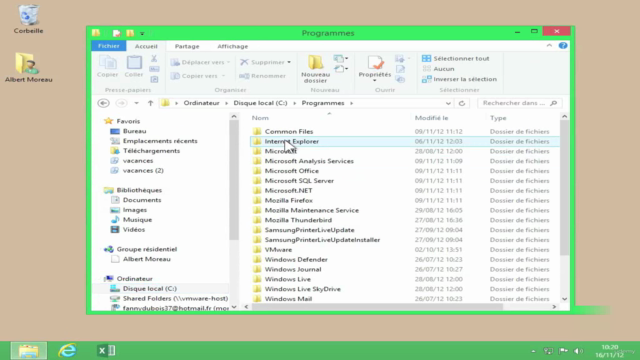Click Ordinateur in the address bar

(x=201, y=103)
